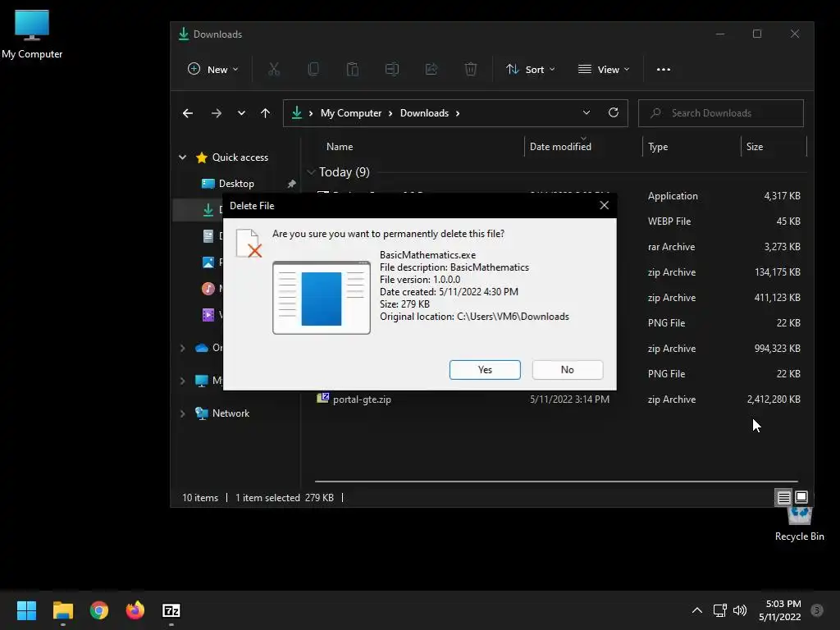
Task: Sort by Date modified column header
Action: click(x=560, y=146)
